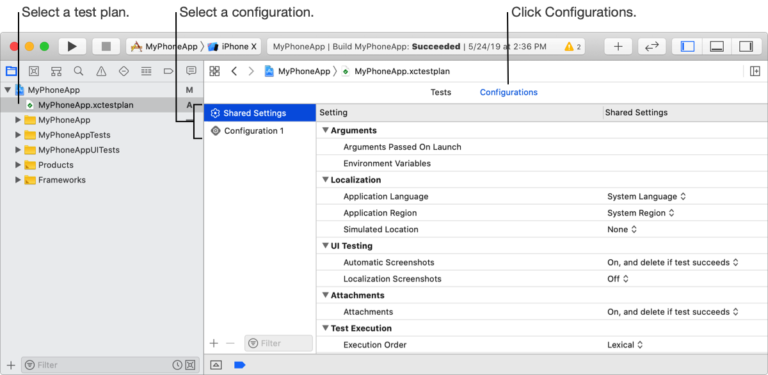
Task: Click the Library plus button in toolbar
Action: [618, 47]
